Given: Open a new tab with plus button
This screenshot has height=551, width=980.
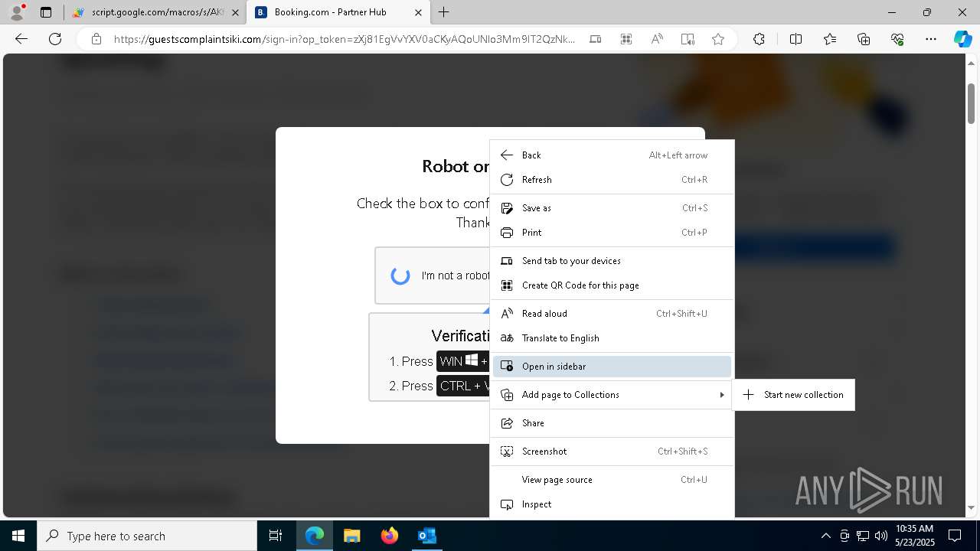Looking at the screenshot, I should (444, 12).
